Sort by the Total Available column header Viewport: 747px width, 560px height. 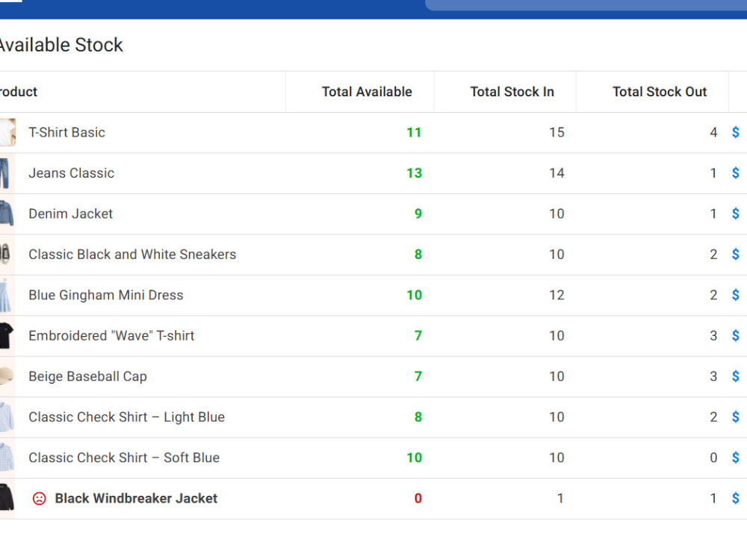(x=367, y=91)
